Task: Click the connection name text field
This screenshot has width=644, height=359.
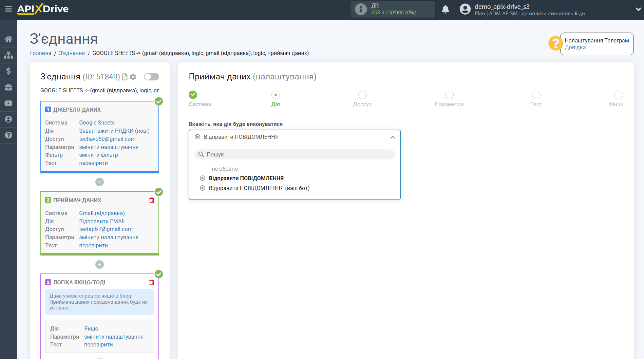Action: tap(100, 90)
